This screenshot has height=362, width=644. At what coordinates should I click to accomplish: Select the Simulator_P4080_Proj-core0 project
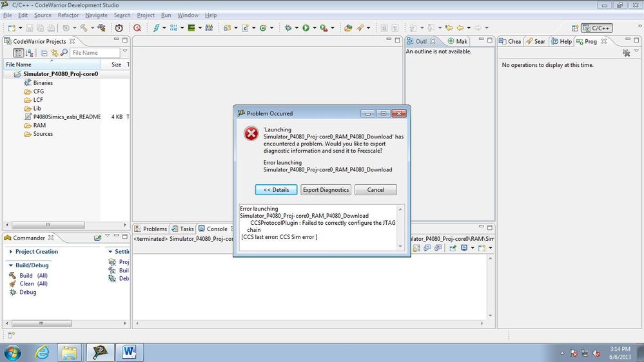[61, 74]
